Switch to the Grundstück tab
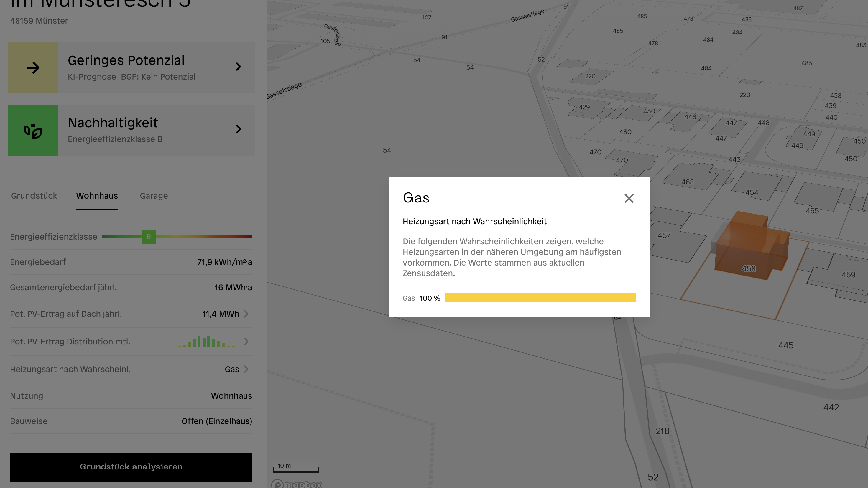Screen dimensions: 868x488 coord(34,196)
